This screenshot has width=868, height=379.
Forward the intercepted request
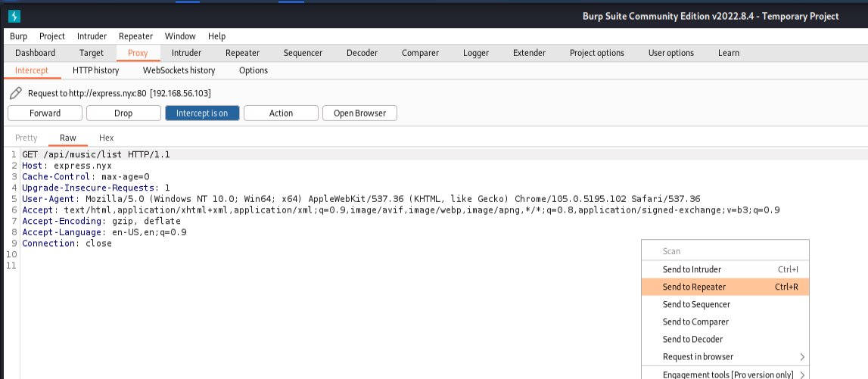45,113
